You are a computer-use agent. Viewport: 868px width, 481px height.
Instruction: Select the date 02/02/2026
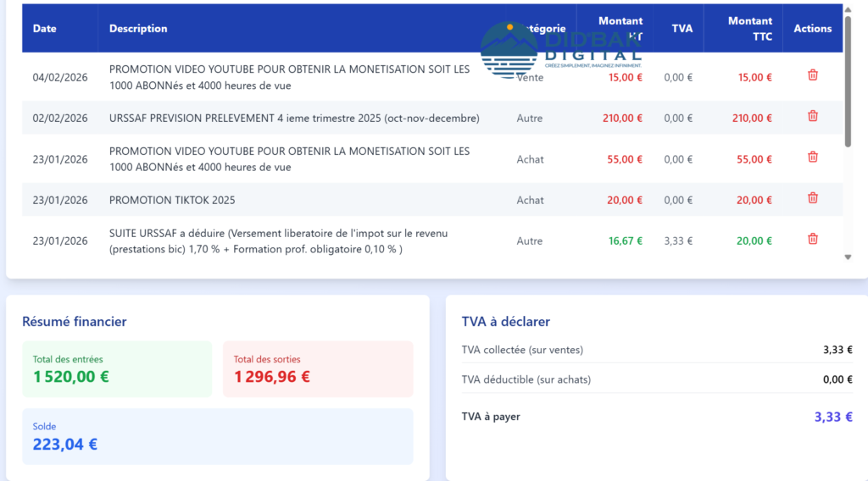pyautogui.click(x=60, y=119)
